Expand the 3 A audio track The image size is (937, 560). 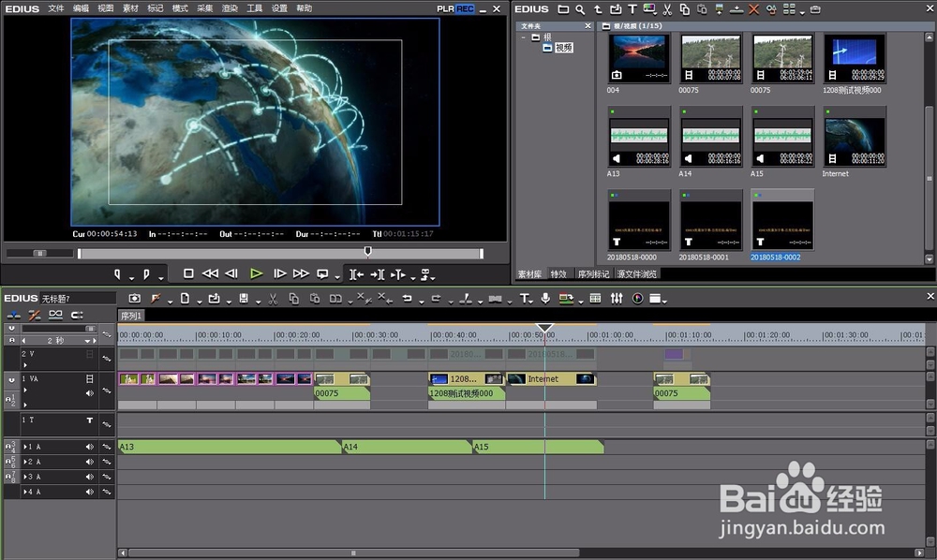[25, 477]
